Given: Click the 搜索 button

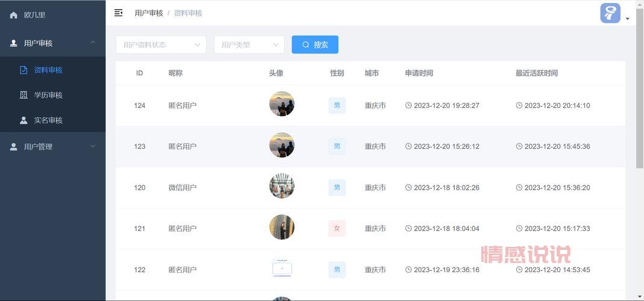Looking at the screenshot, I should 315,45.
